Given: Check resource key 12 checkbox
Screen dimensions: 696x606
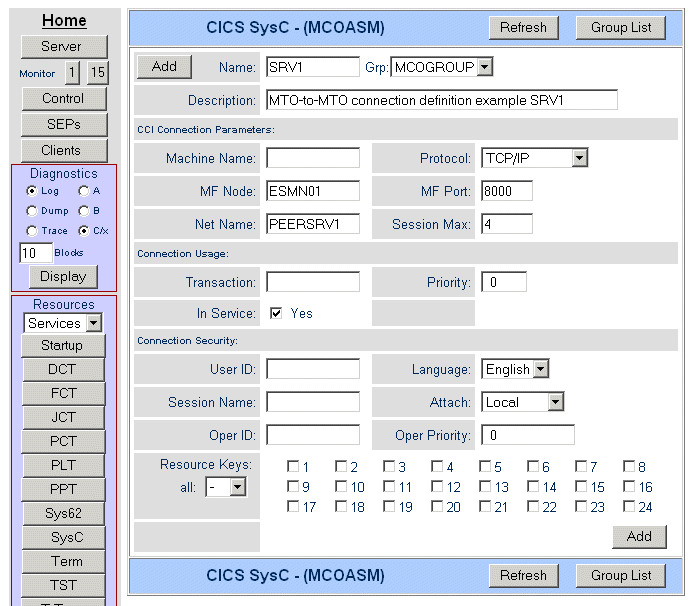Looking at the screenshot, I should (436, 487).
